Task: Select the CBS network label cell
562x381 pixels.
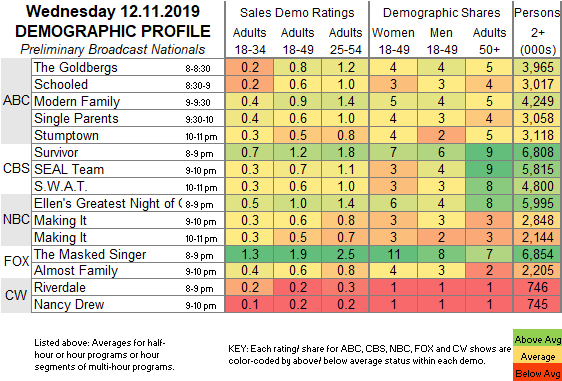Action: coord(16,169)
